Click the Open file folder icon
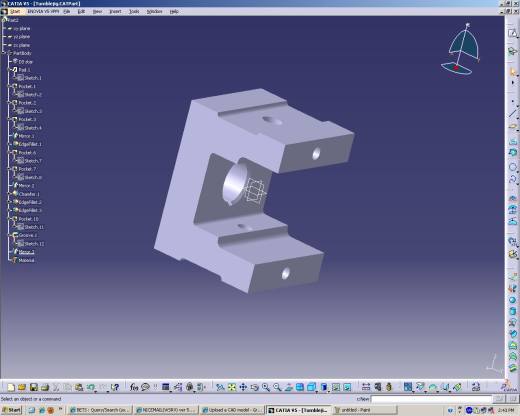Viewport: 520px width, 416px height. (x=22, y=387)
